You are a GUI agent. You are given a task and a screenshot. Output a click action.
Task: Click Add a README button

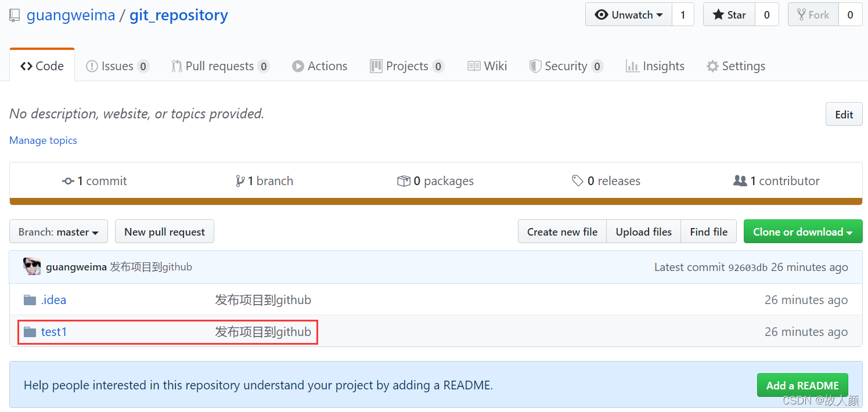802,385
